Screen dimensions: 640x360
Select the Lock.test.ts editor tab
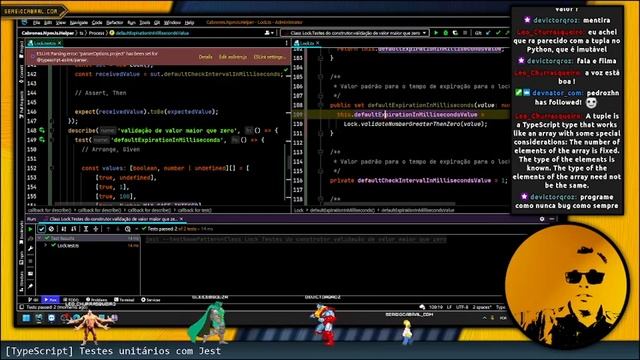pos(44,43)
